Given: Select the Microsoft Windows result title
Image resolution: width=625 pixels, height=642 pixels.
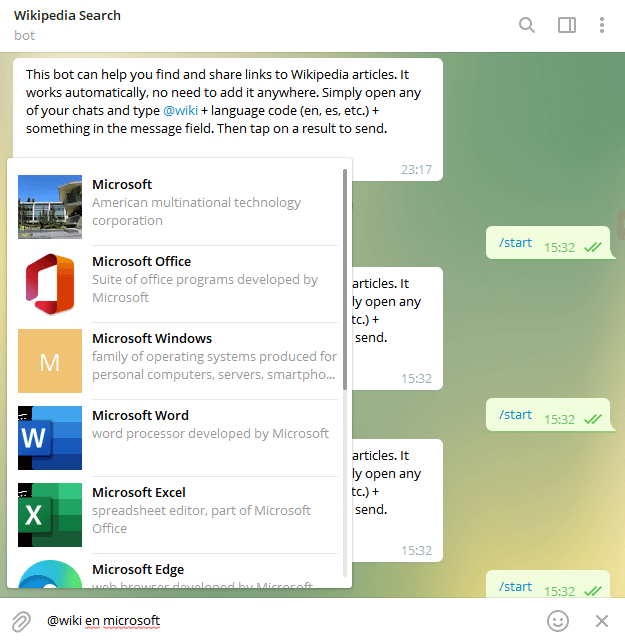Looking at the screenshot, I should click(152, 338).
